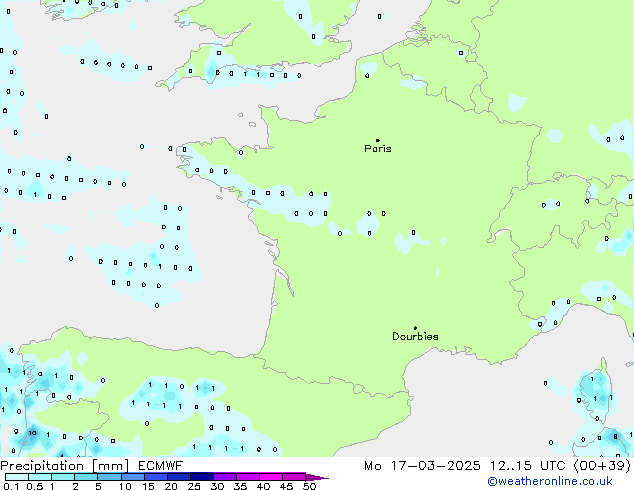Click the Dourbies city label
Screen dimensions: 634x490
click(415, 336)
